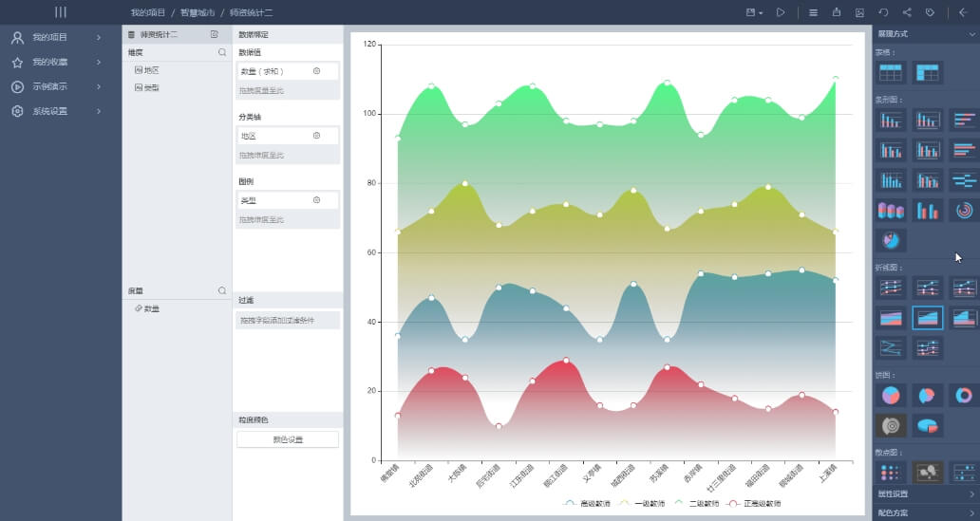Click the preview play icon in top toolbar
Screen dimensions: 980x521
[781, 12]
